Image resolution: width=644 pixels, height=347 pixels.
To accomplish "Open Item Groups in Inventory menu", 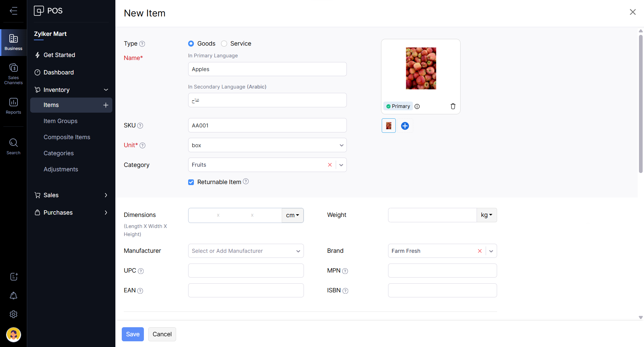I will pos(60,121).
